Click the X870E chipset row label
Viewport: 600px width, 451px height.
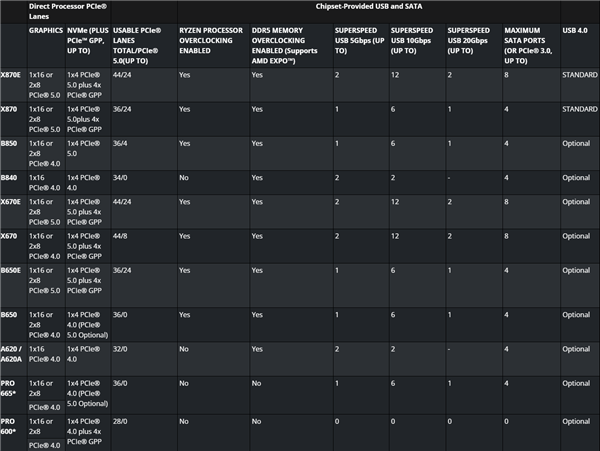coord(11,74)
